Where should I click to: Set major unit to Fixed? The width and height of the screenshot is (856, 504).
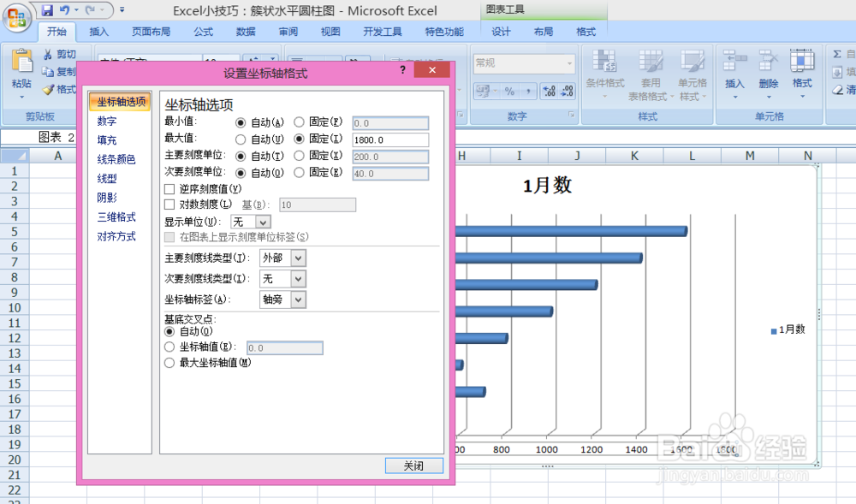[299, 156]
